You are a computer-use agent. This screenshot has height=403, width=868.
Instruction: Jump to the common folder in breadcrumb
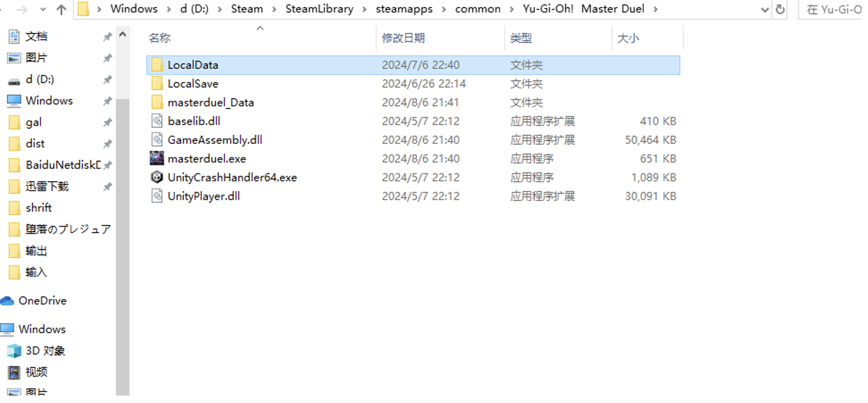[x=478, y=9]
